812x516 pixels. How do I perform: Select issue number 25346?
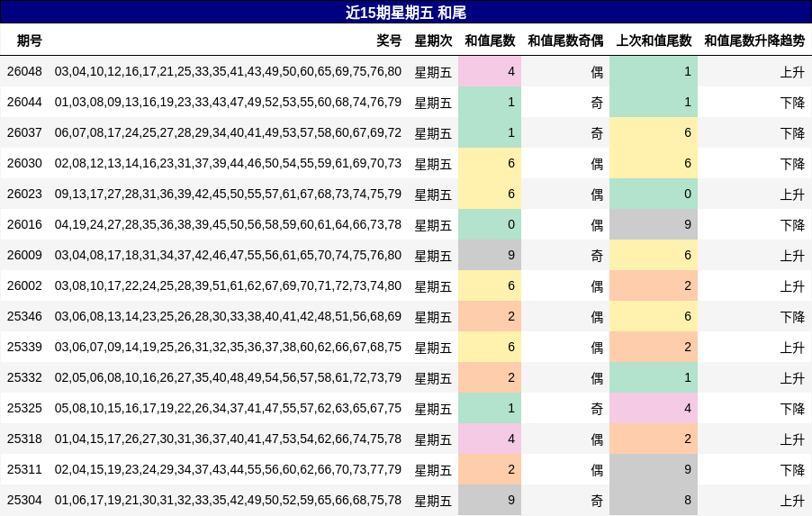pyautogui.click(x=24, y=316)
